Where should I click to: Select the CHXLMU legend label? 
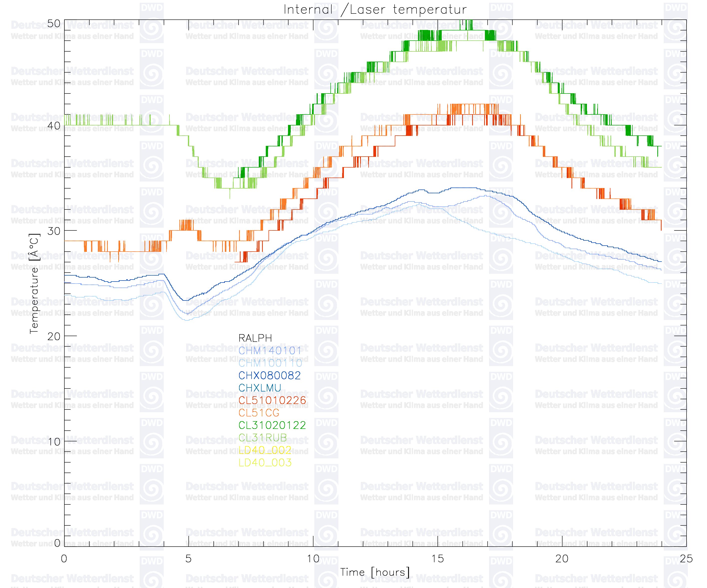tap(260, 388)
